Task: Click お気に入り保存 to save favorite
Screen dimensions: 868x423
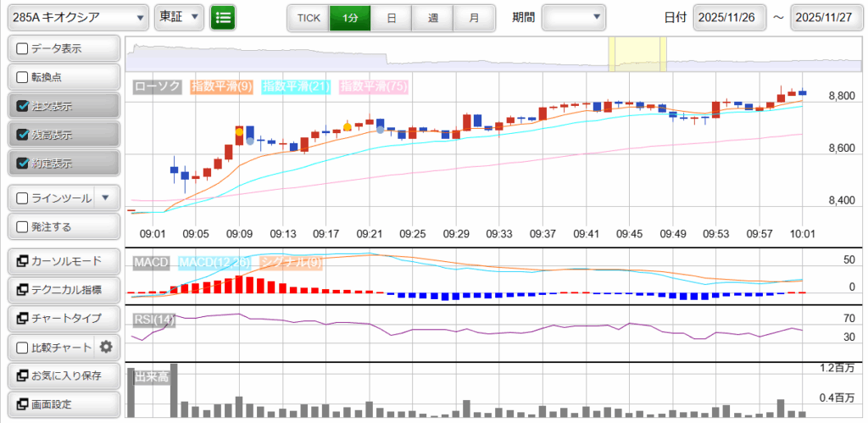Action: (x=64, y=376)
